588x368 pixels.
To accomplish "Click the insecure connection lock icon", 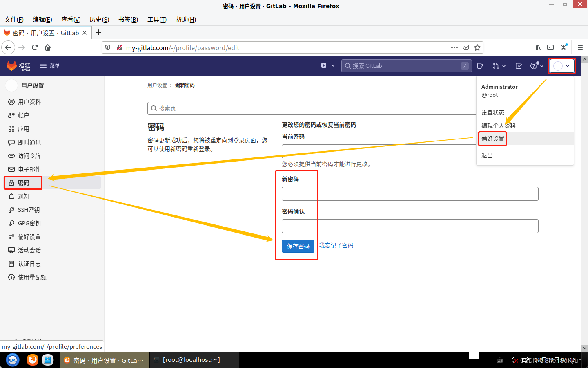I will [x=120, y=47].
